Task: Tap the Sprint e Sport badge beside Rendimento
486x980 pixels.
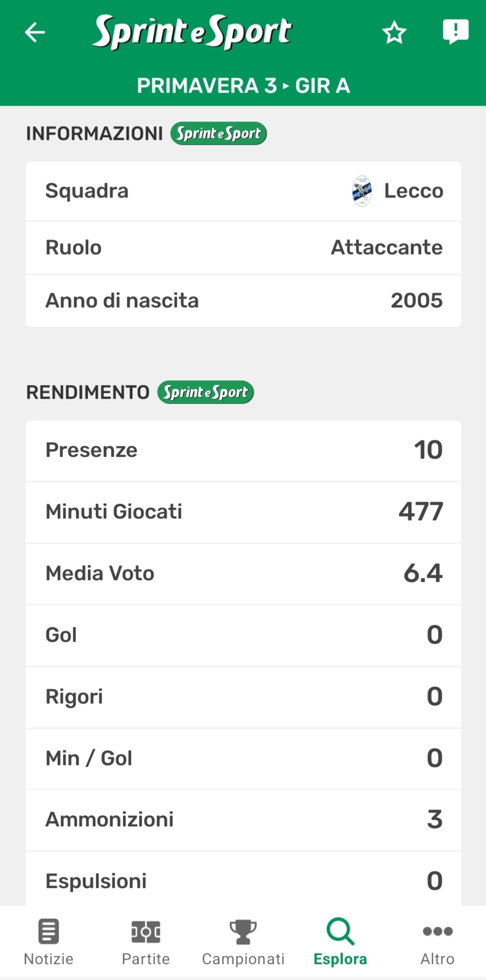Action: (205, 393)
